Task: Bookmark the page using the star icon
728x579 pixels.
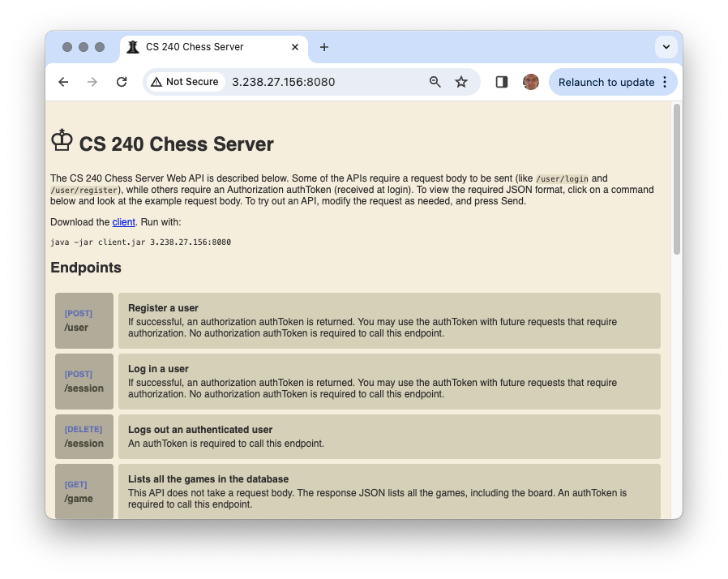Action: pos(462,82)
